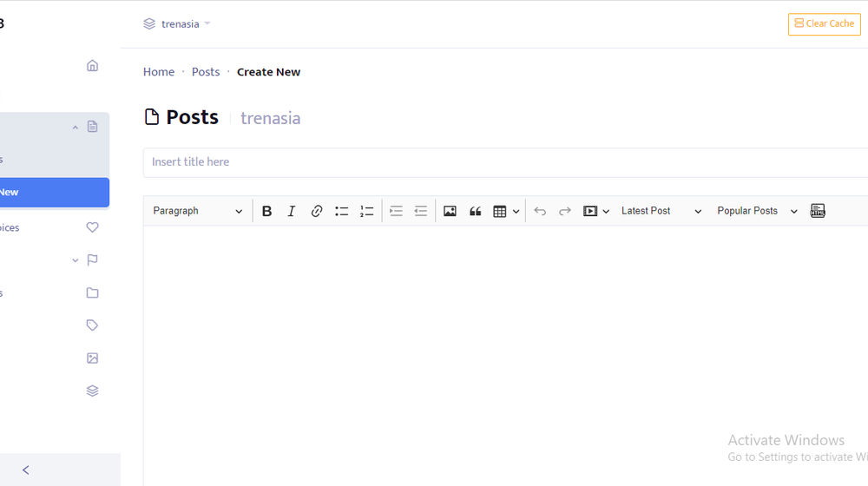Toggle italic formatting in editor toolbar
The height and width of the screenshot is (486, 868).
point(291,211)
